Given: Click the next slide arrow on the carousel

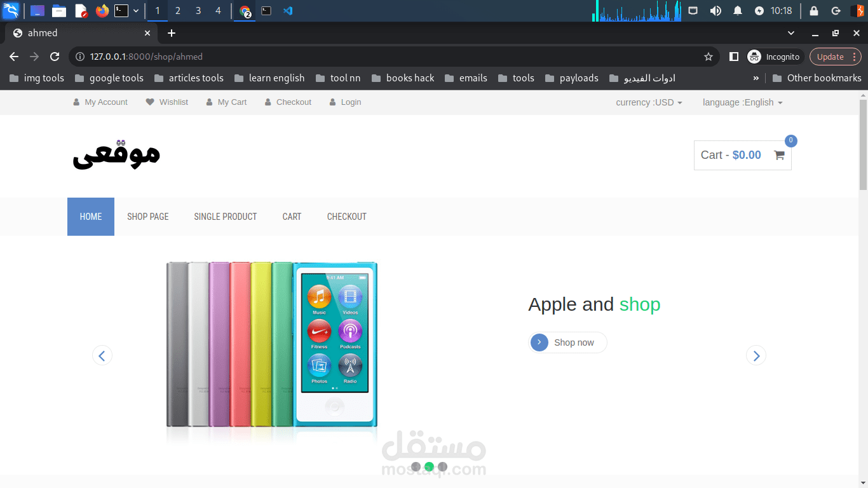Looking at the screenshot, I should click(x=756, y=355).
